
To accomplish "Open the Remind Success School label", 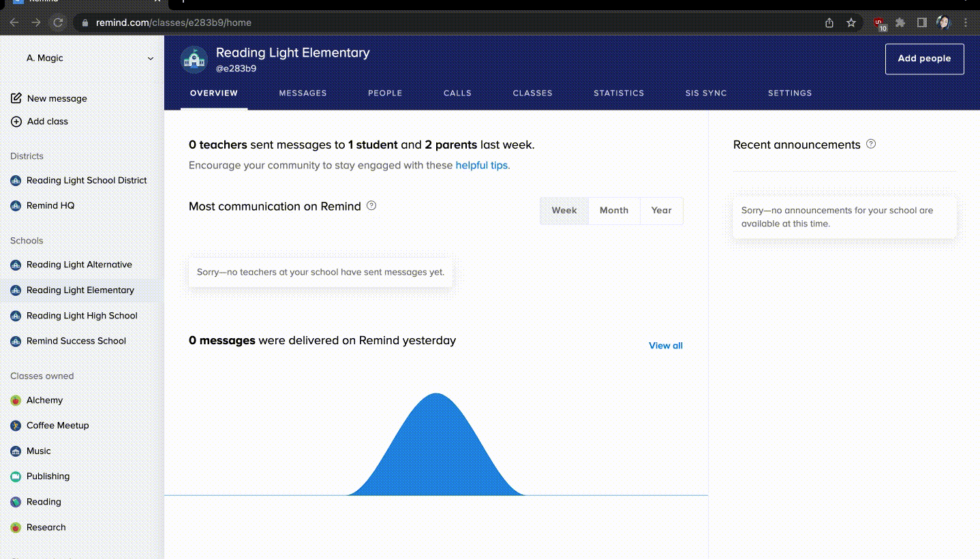I will (76, 341).
